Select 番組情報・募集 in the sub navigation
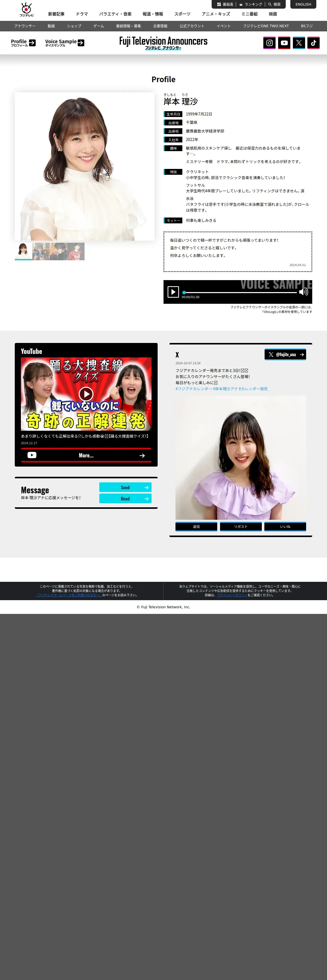Screen dimensions: 327x980 pos(128,26)
